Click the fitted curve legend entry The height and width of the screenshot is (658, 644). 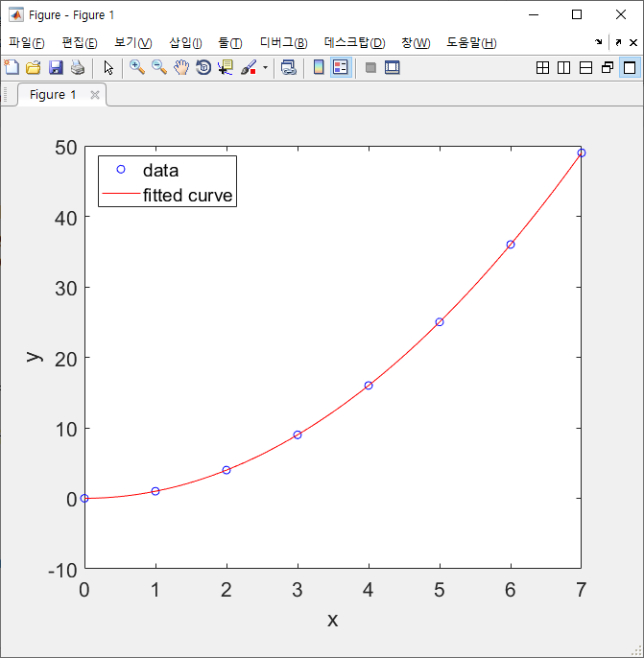188,196
